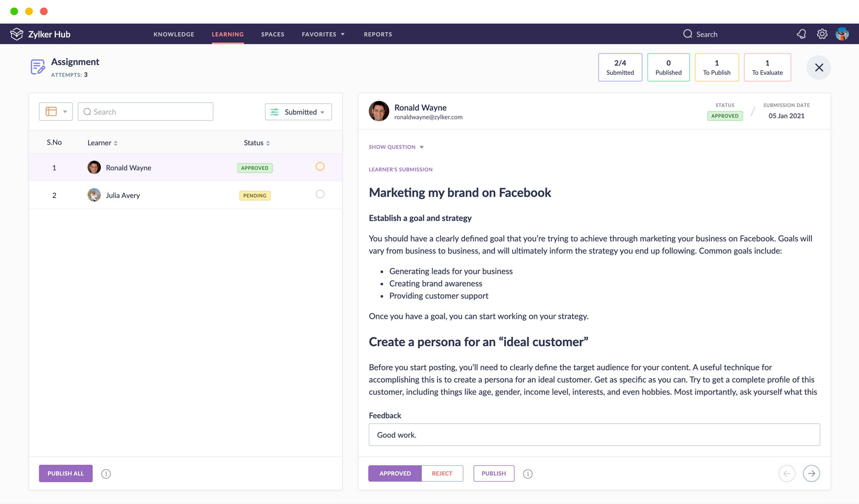Screen dimensions: 859x504
Task: Click the user profile avatar in header
Action: tap(842, 34)
